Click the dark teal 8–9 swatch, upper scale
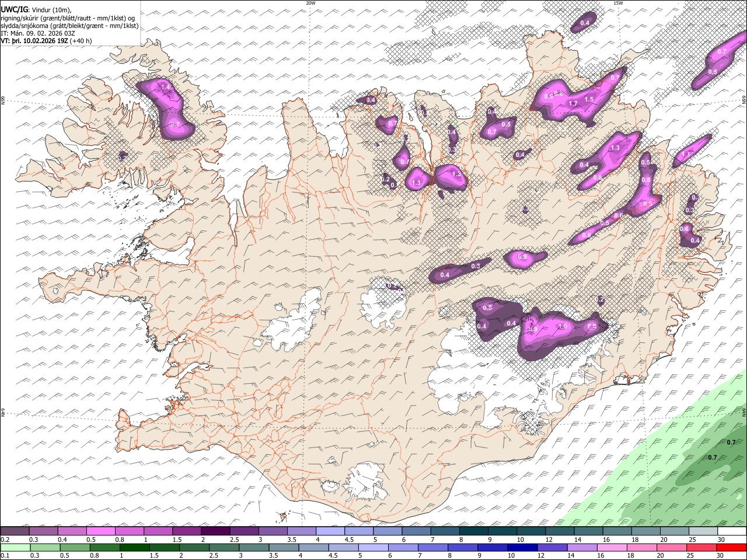This screenshot has height=560, width=747. [x=473, y=531]
